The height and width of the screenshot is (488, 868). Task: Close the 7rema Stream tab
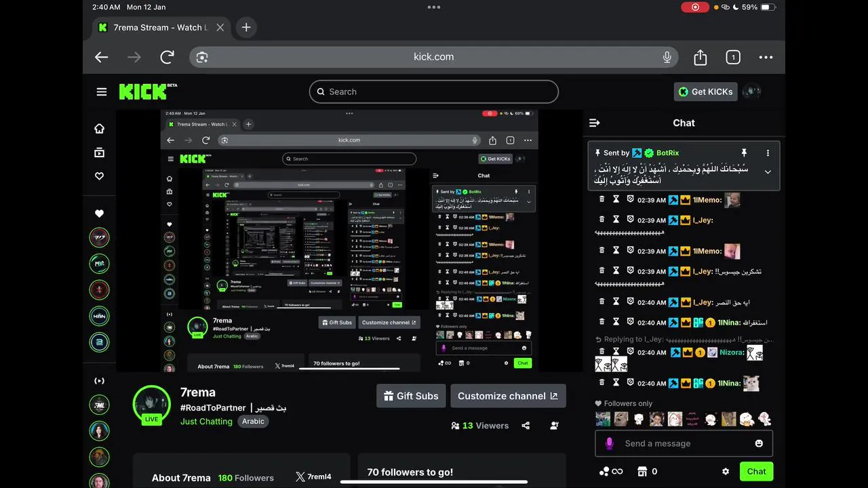point(220,28)
